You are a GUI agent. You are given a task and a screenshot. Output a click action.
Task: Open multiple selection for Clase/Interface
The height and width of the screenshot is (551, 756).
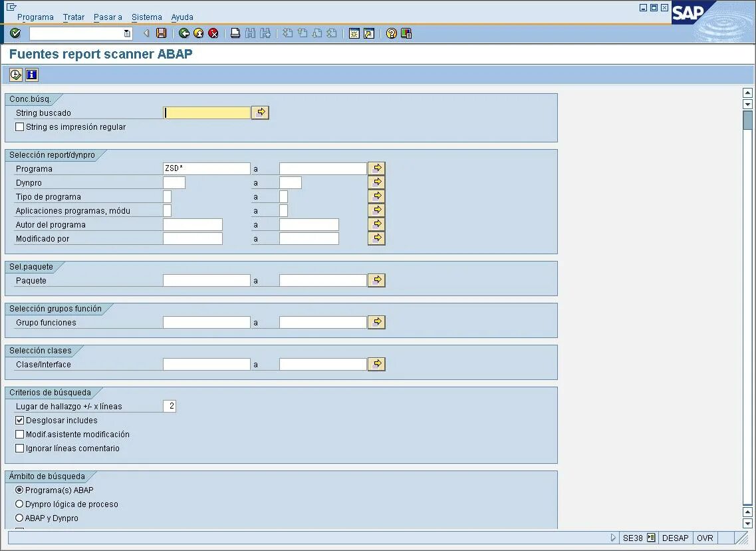[376, 364]
